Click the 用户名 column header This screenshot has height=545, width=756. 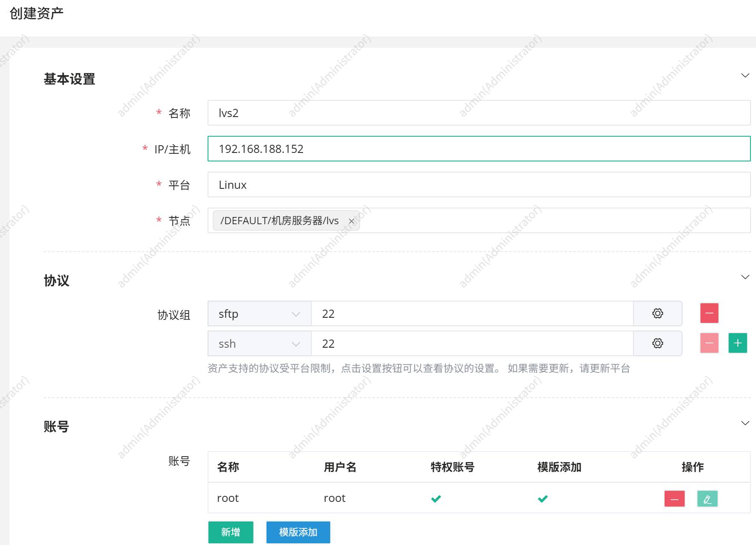[x=340, y=467]
